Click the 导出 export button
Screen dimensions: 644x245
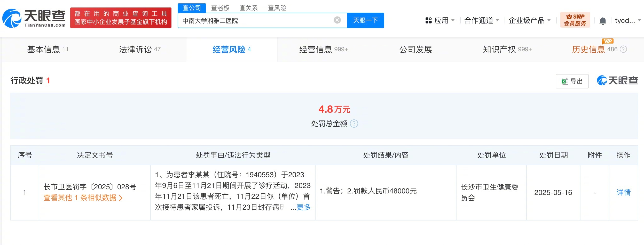(x=572, y=81)
